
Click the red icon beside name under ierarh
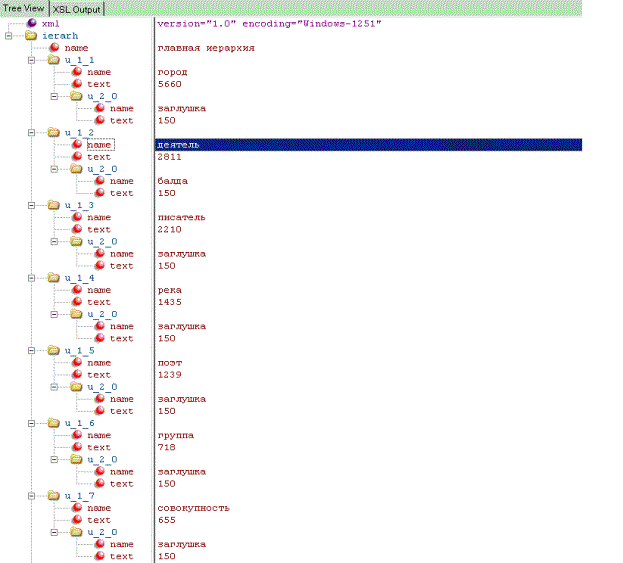[53, 47]
